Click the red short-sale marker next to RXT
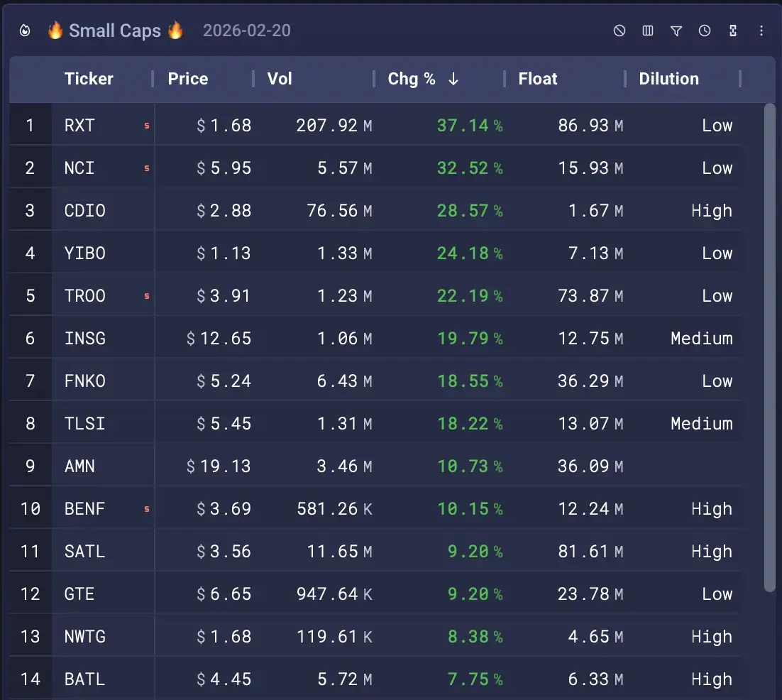 (147, 126)
